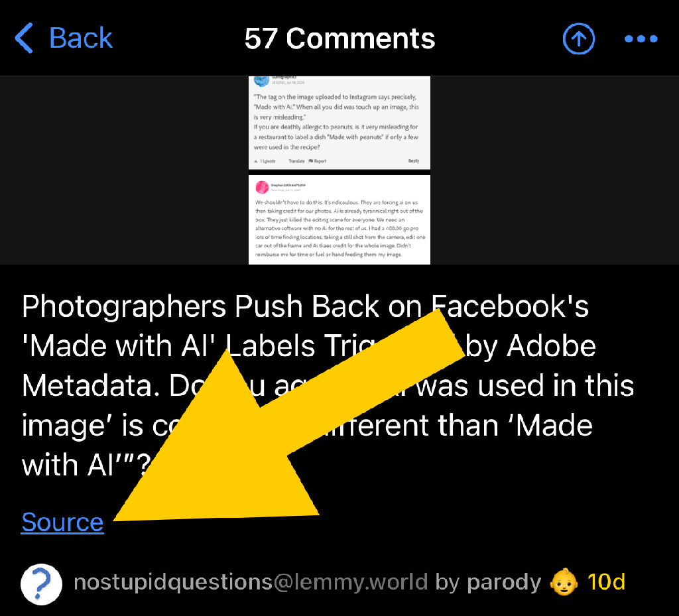This screenshot has width=679, height=616.
Task: Tap the 10d post timestamp
Action: 606,582
